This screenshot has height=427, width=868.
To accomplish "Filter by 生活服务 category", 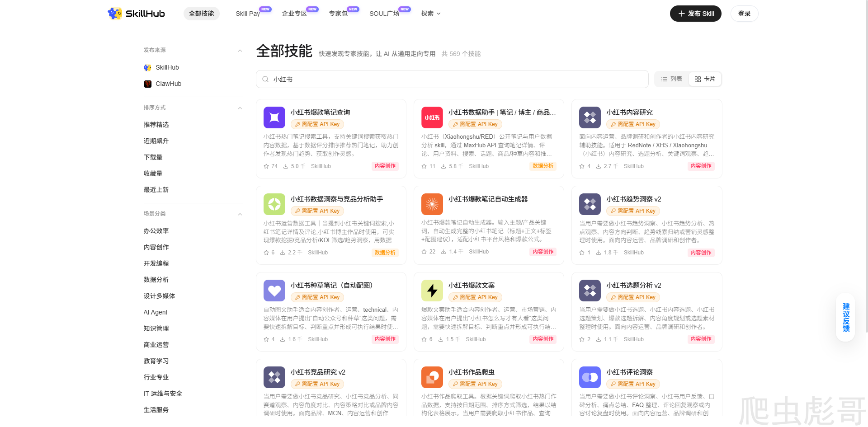I will tap(156, 410).
